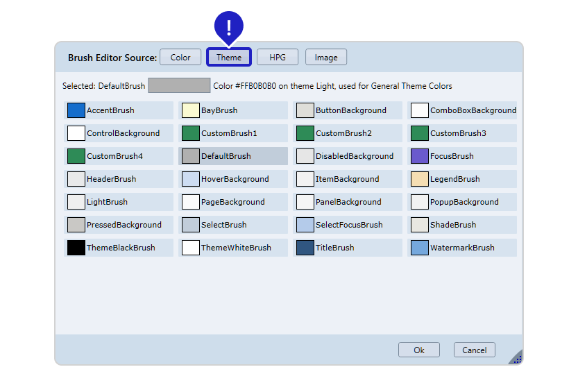Open the HPG source tab
The image size is (578, 392).
tap(278, 58)
